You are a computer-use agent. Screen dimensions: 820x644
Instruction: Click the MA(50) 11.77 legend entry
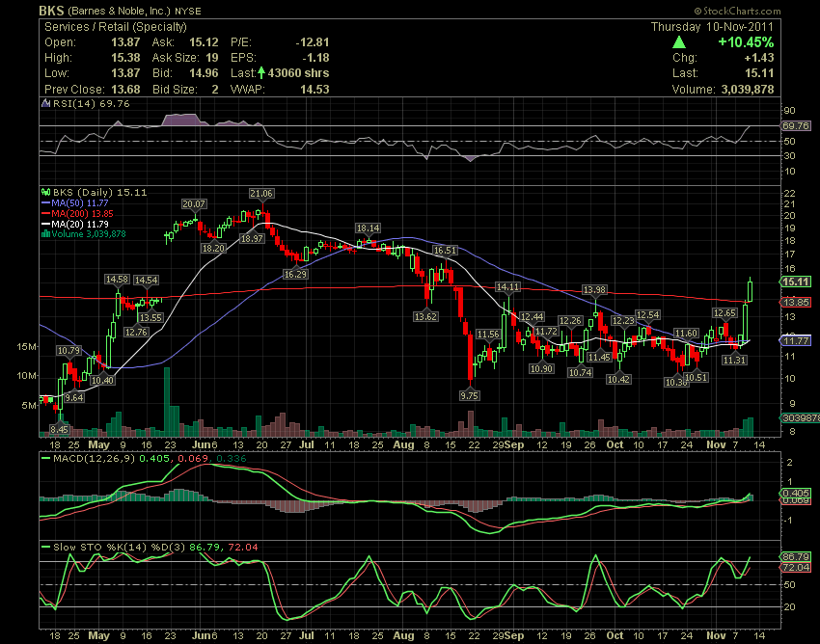pos(75,202)
